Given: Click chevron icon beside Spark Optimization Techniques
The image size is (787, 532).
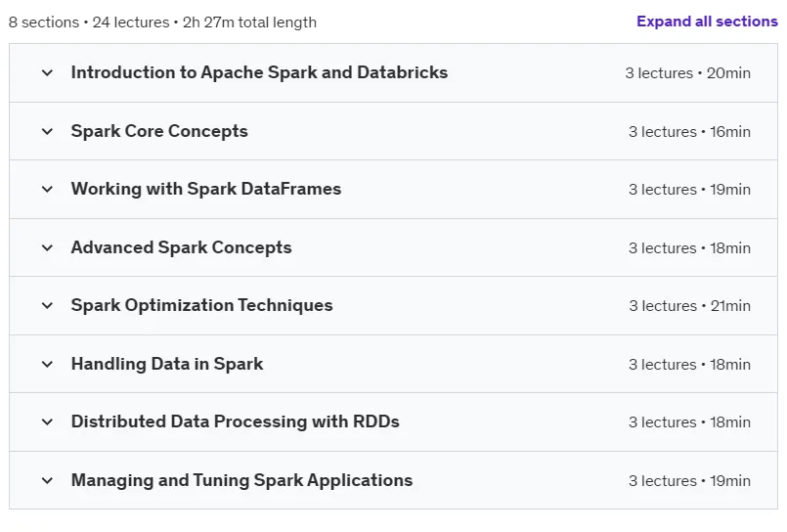Looking at the screenshot, I should coord(47,306).
